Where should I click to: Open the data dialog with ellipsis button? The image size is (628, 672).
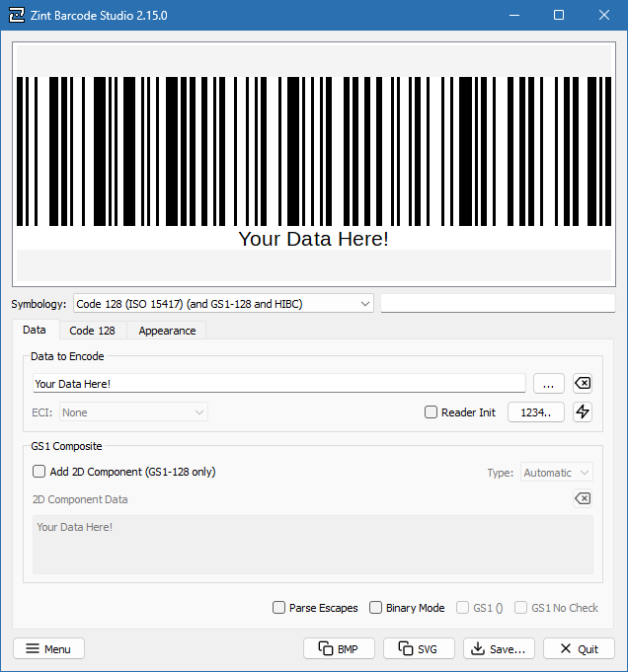click(x=548, y=383)
